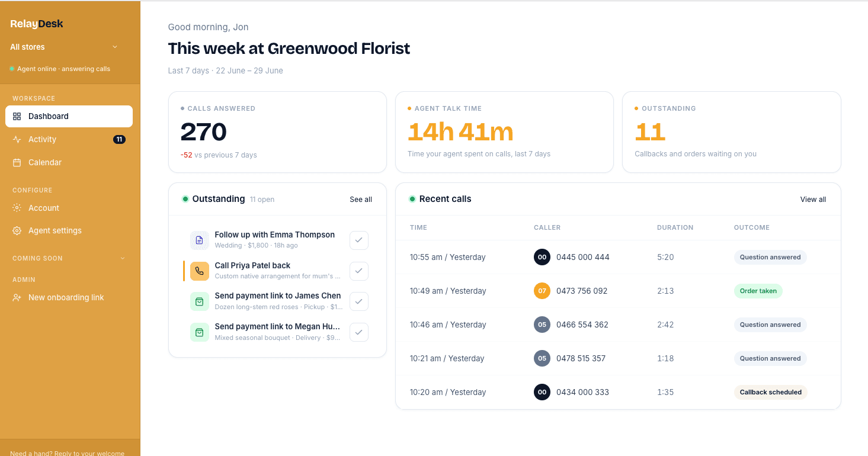Click the 11 open count label
This screenshot has height=456, width=868.
[x=262, y=200]
